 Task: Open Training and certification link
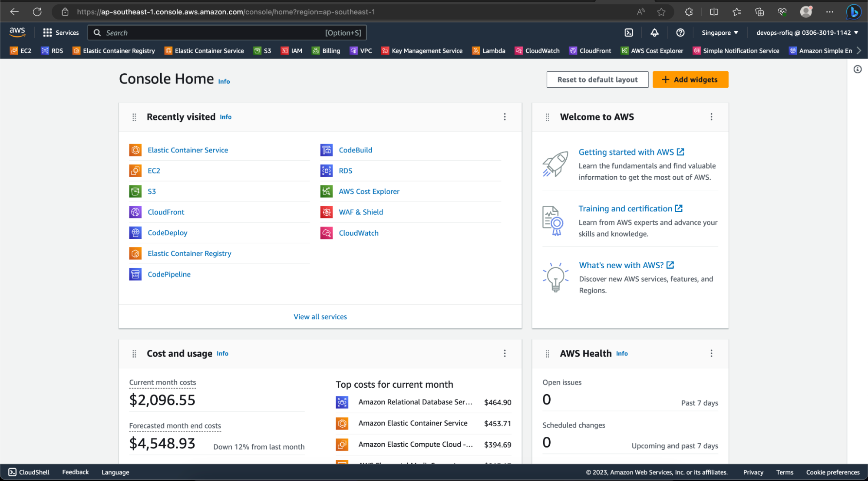coord(630,209)
